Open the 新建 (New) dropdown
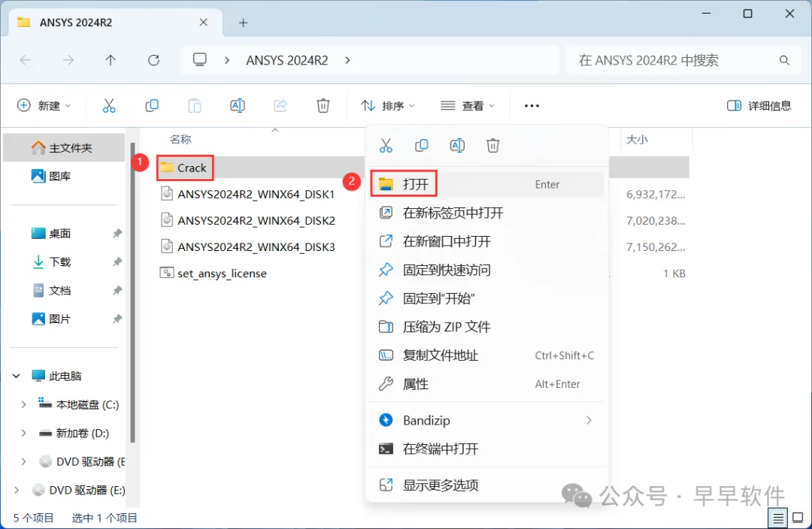This screenshot has width=812, height=529. (x=44, y=106)
